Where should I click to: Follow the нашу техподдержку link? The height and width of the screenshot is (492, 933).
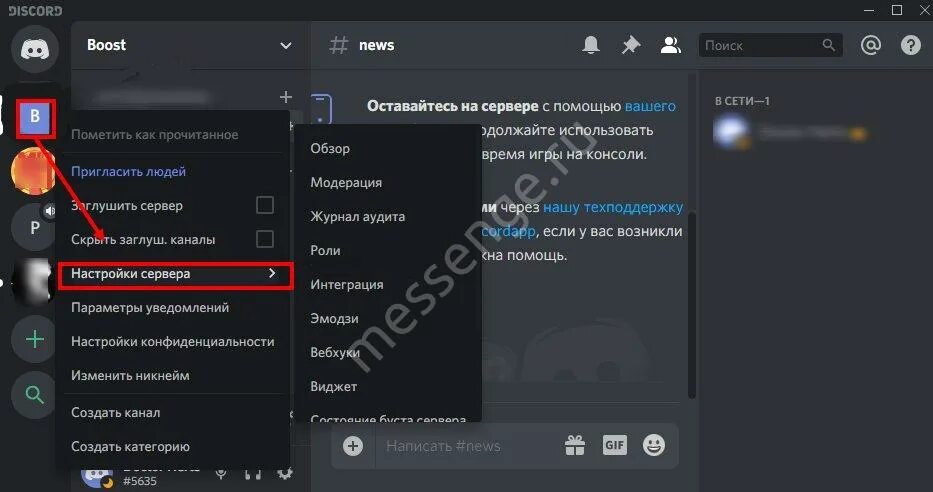pos(613,207)
